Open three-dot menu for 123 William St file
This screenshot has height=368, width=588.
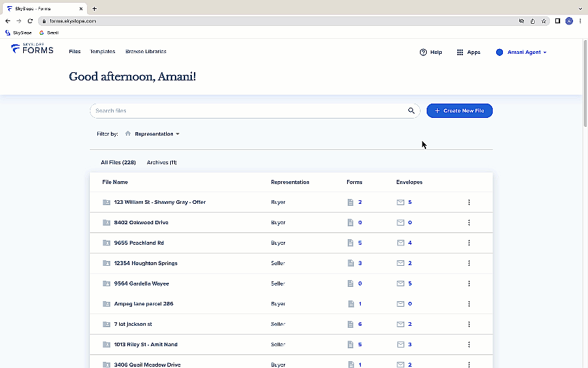pos(469,202)
